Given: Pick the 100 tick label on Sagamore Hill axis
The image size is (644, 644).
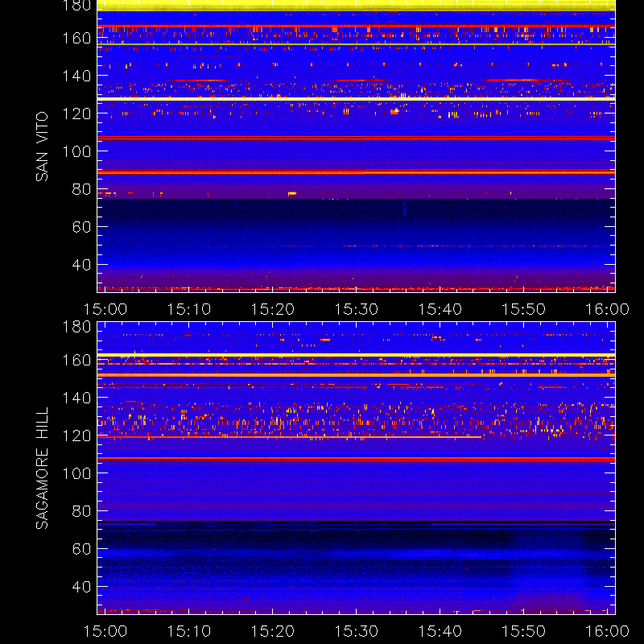Looking at the screenshot, I should (x=76, y=473).
